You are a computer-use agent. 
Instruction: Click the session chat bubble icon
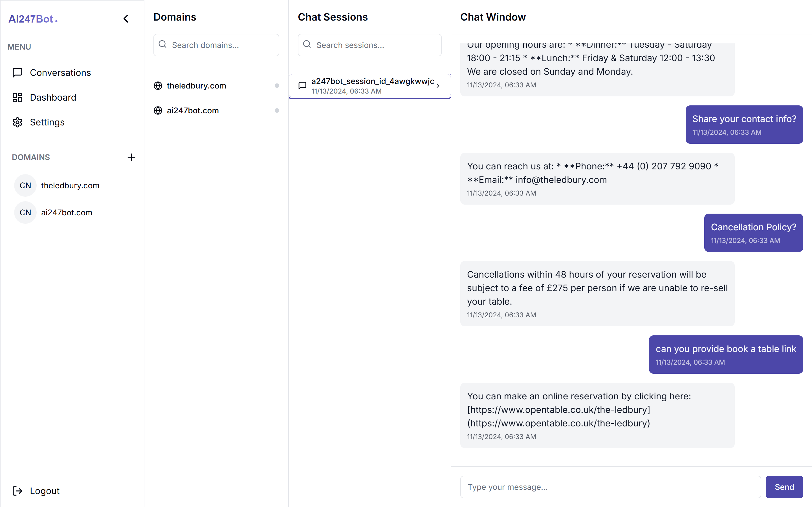302,86
